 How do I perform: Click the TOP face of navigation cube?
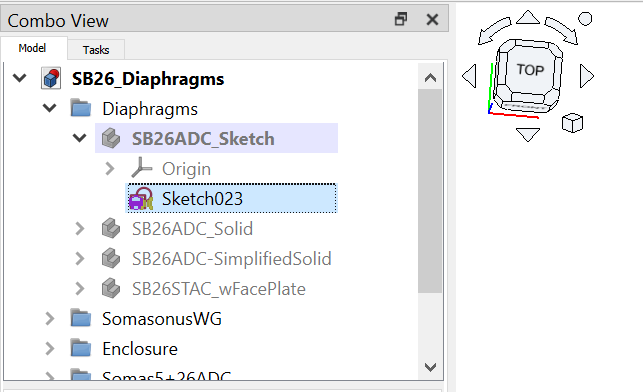(x=529, y=70)
